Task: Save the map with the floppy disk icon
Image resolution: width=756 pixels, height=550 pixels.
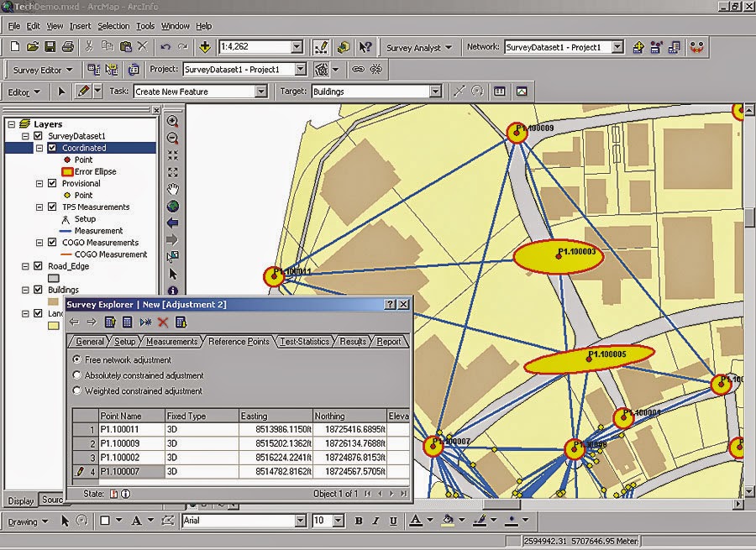Action: 50,47
